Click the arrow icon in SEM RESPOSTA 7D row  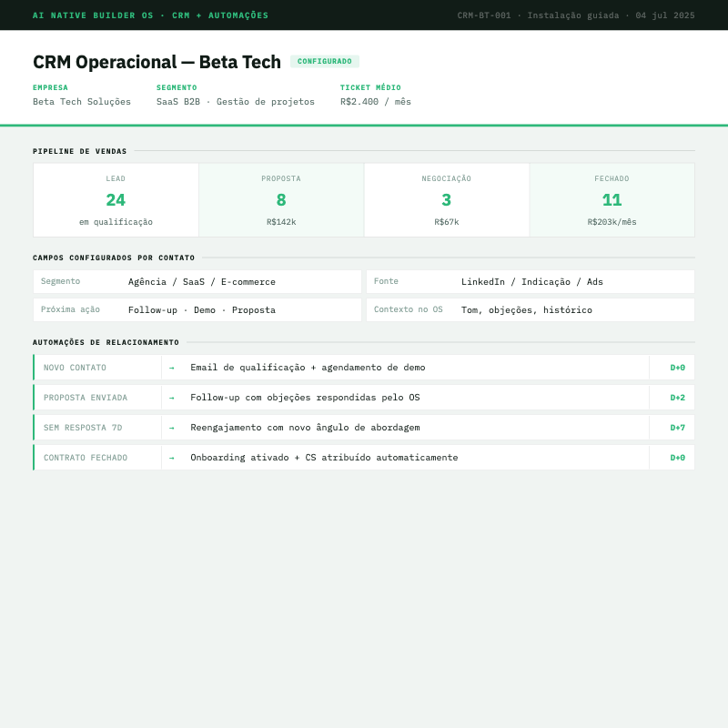(x=172, y=428)
